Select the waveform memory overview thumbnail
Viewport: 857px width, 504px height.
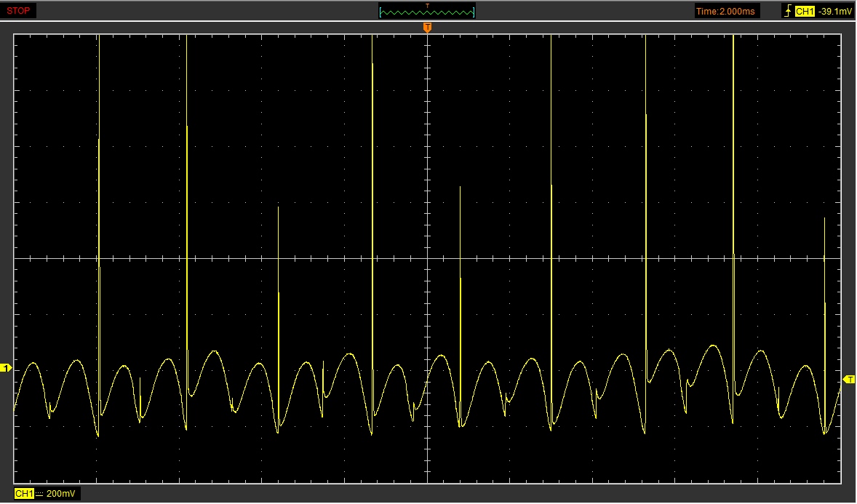tap(427, 11)
